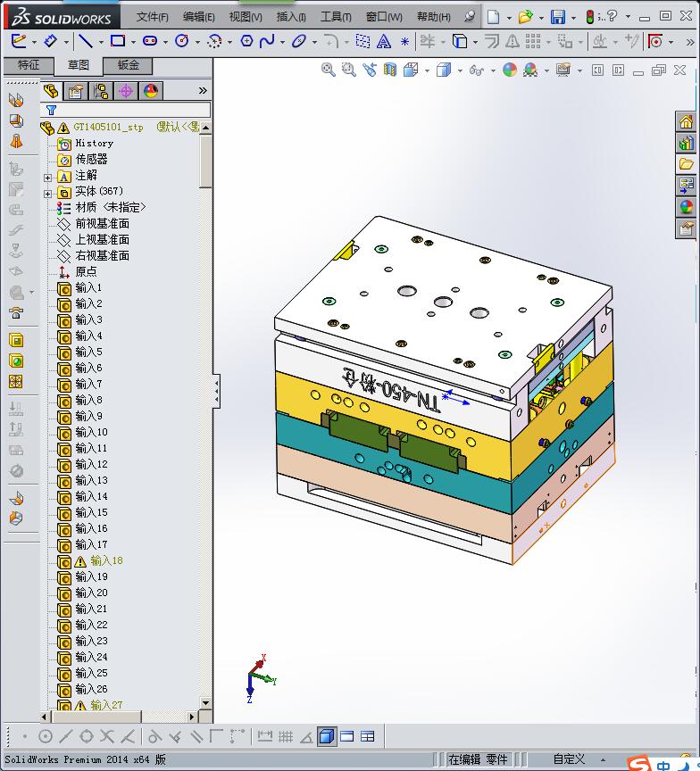Open the Appearances color ball task pane
Viewport: 700px width, 771px height.
click(687, 207)
